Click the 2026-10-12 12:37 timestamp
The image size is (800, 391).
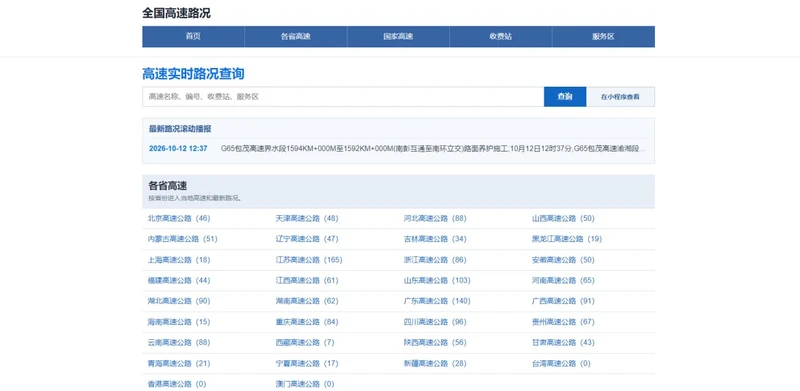(x=178, y=149)
